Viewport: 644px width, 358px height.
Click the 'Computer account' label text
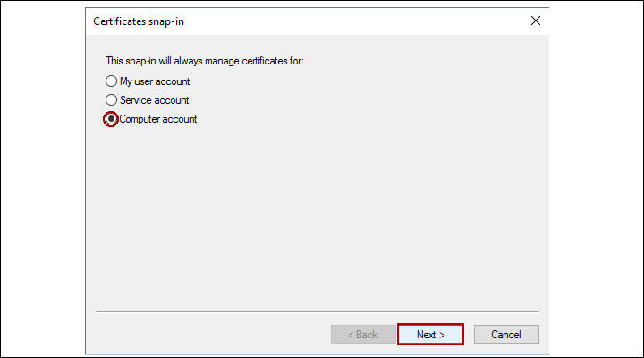tap(158, 119)
